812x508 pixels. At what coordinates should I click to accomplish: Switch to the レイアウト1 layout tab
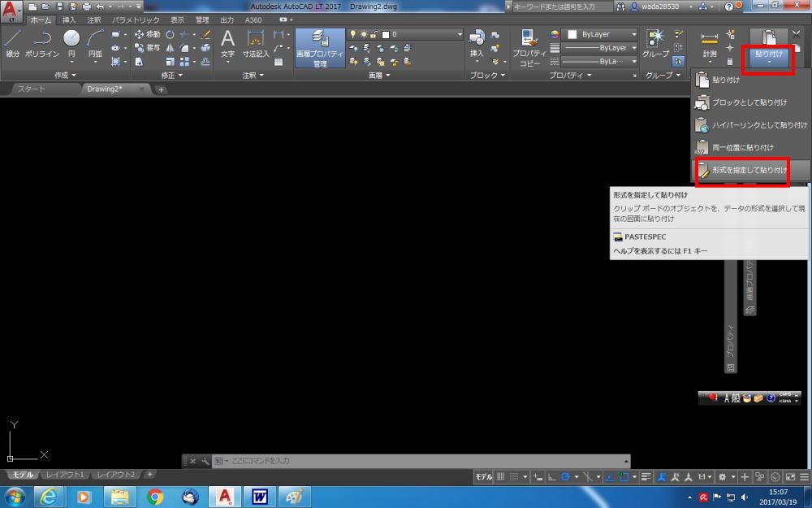click(65, 475)
